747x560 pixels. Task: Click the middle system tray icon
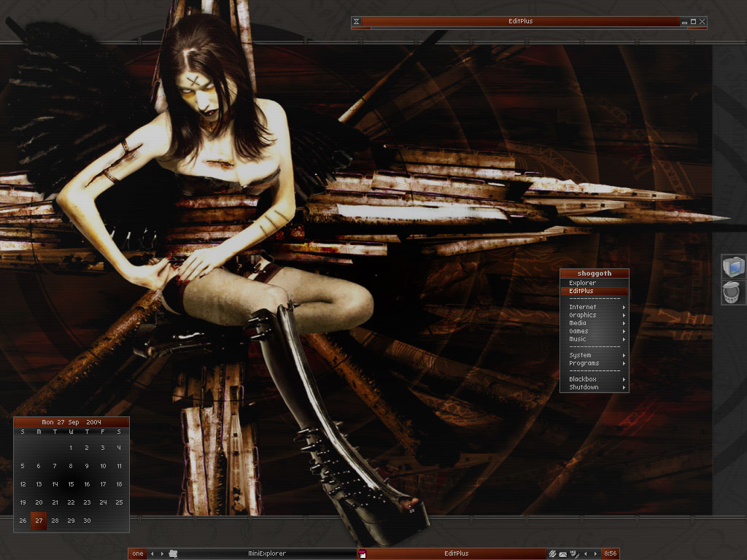click(563, 553)
